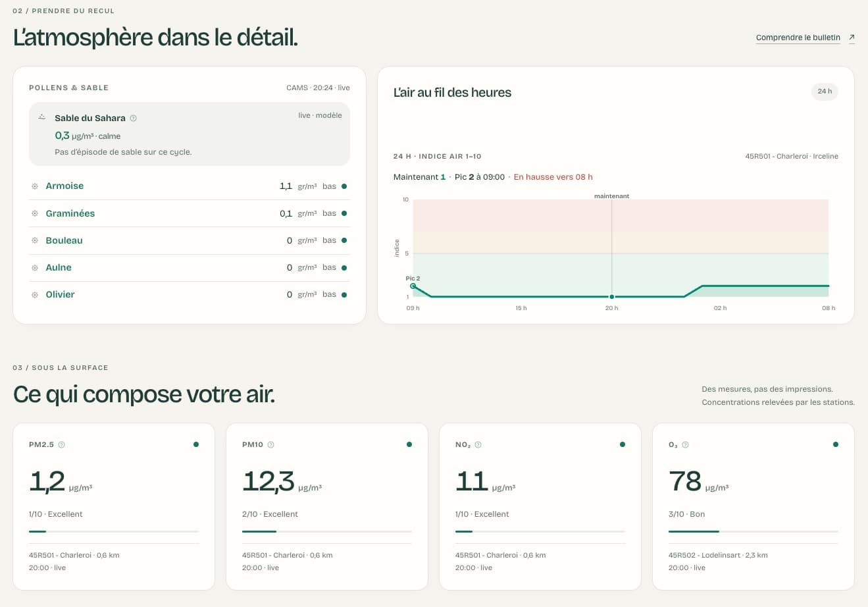
Task: Click the green status dot on the O₃ card
Action: pos(836,444)
